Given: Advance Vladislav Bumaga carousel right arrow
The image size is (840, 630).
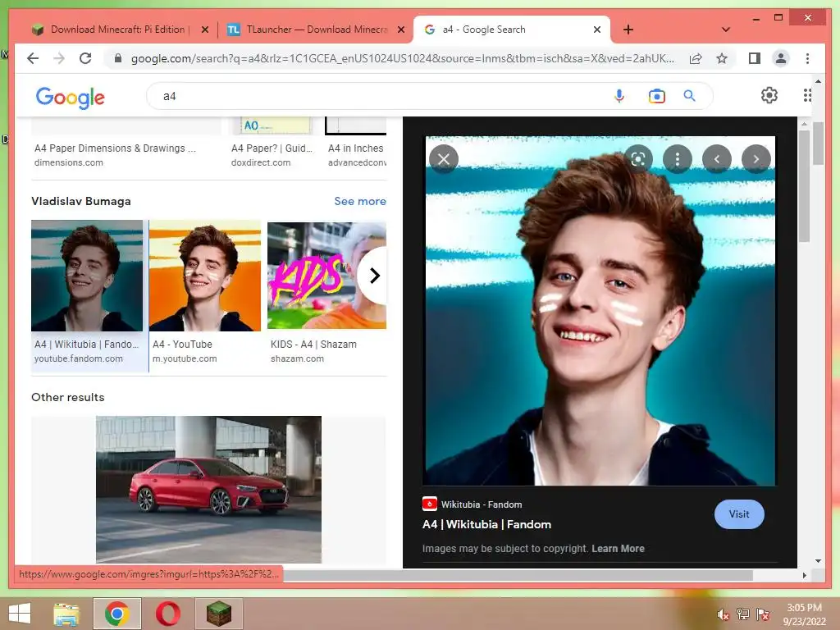Looking at the screenshot, I should pyautogui.click(x=374, y=276).
